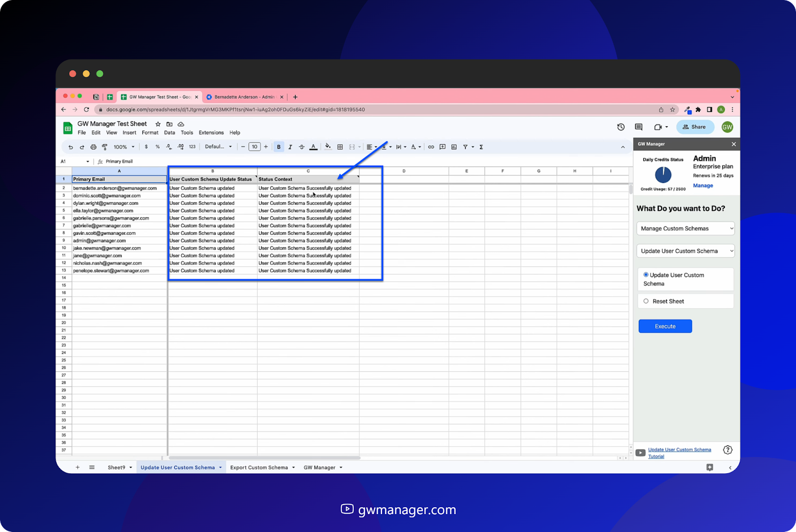Open the borders tool

point(340,147)
